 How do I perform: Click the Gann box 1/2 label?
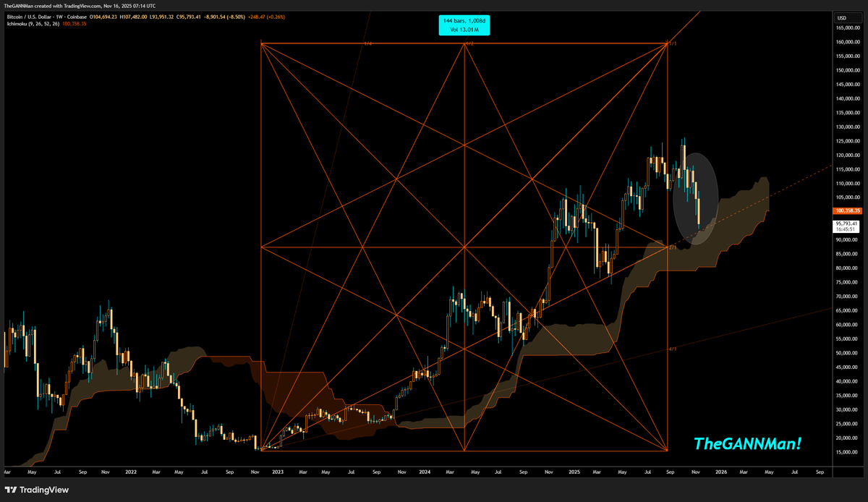pyautogui.click(x=469, y=43)
